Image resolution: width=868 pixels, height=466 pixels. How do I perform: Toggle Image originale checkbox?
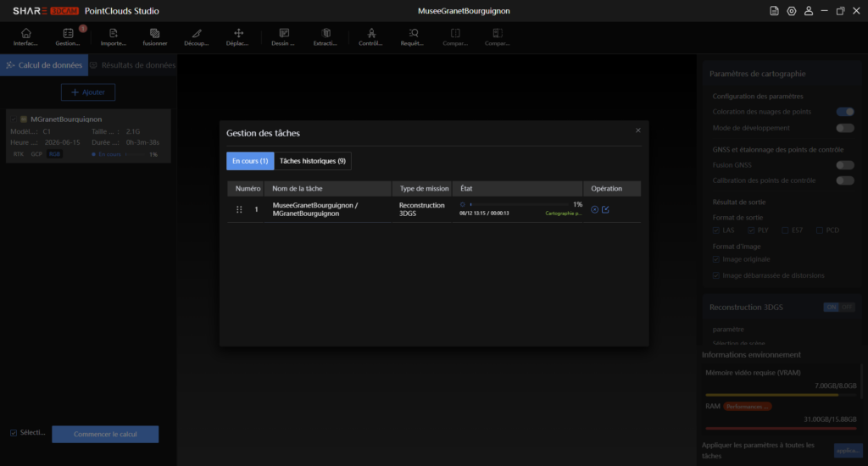[x=716, y=259]
